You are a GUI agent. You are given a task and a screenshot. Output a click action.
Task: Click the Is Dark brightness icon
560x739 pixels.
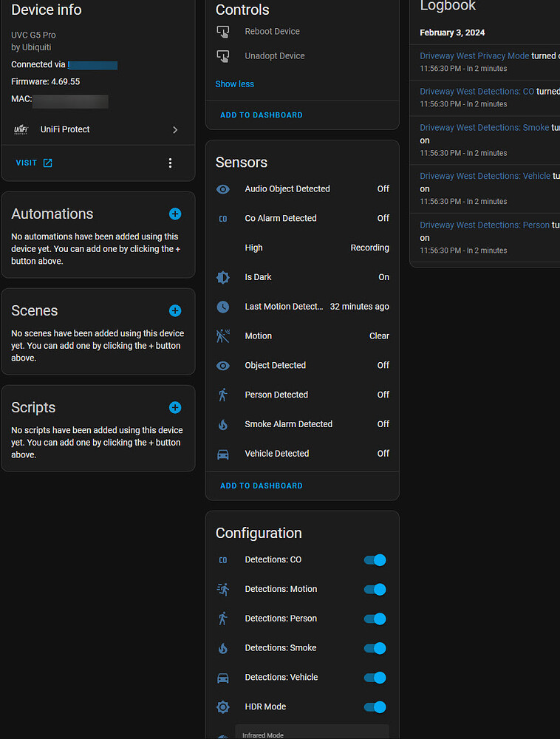coord(223,278)
